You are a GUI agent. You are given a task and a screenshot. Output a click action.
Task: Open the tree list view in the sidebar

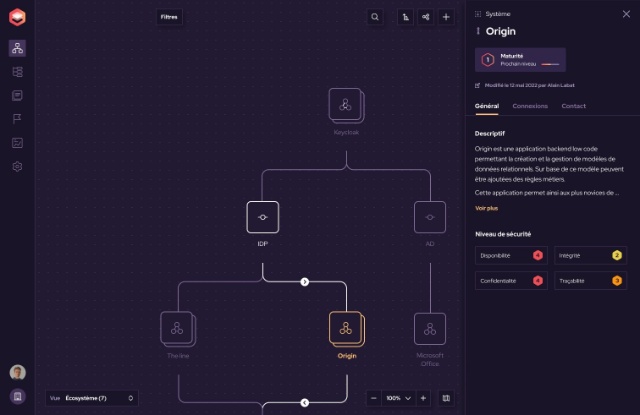17,72
